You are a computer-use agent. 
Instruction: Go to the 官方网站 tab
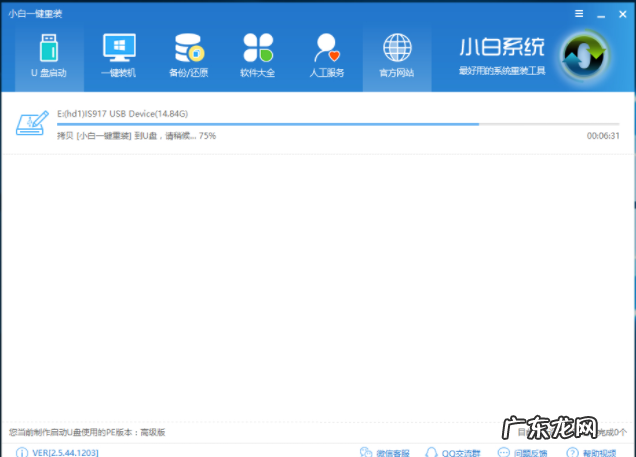pyautogui.click(x=397, y=59)
